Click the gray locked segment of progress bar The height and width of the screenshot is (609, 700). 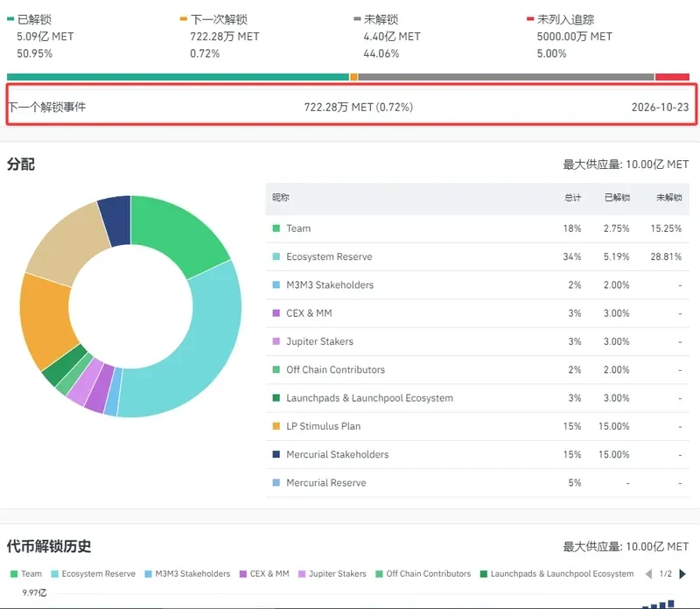tap(506, 77)
